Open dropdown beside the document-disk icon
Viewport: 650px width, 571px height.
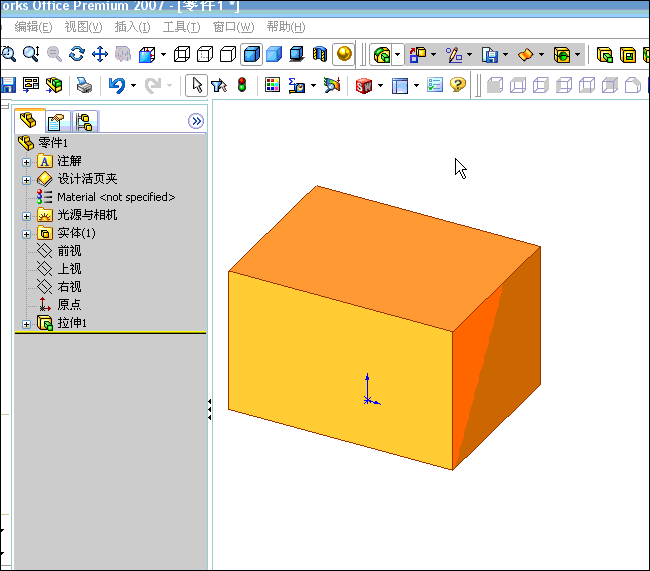505,54
